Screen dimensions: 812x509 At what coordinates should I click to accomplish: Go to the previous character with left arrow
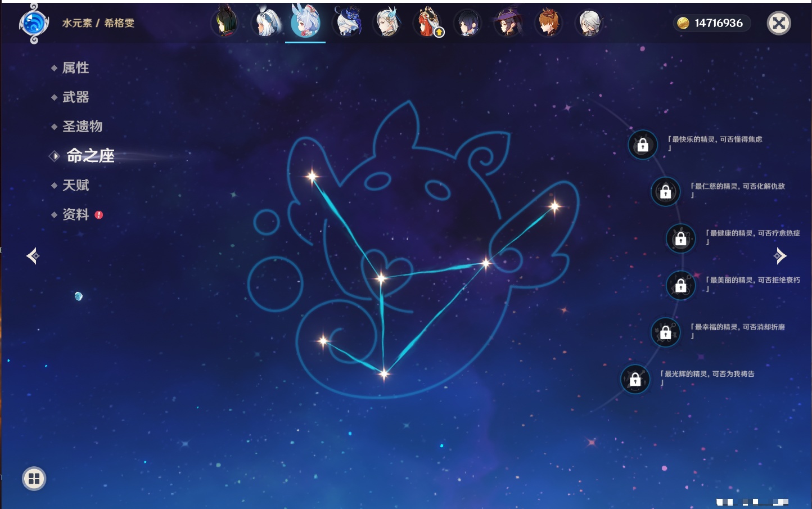click(33, 256)
